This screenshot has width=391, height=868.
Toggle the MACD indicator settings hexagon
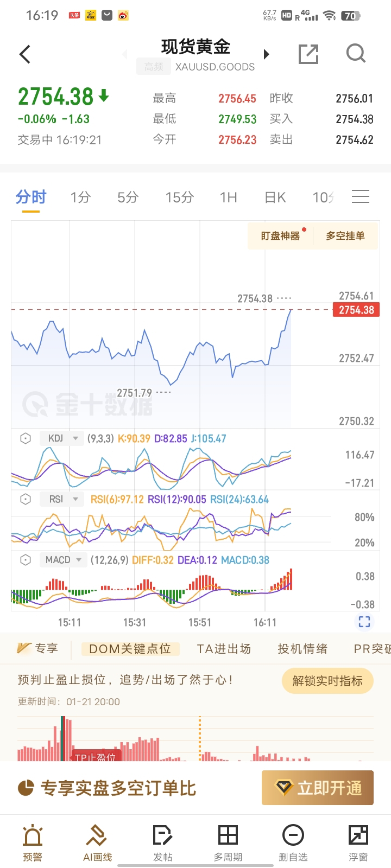click(x=26, y=560)
